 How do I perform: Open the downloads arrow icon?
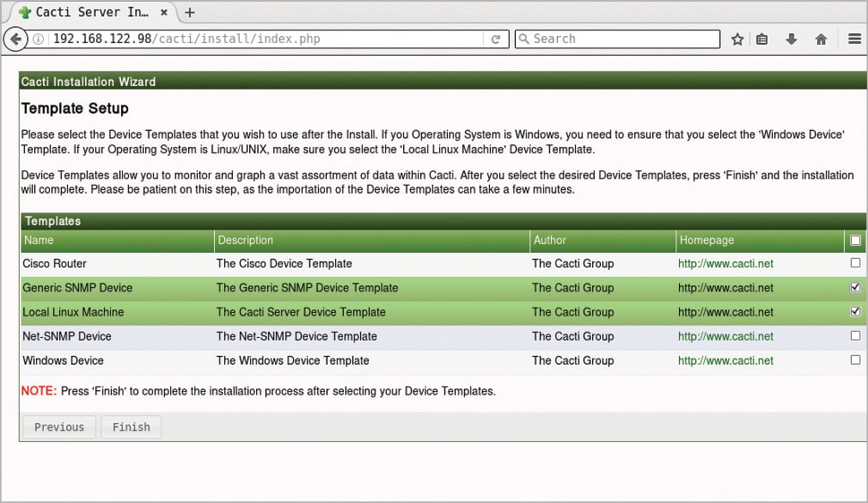(x=791, y=39)
